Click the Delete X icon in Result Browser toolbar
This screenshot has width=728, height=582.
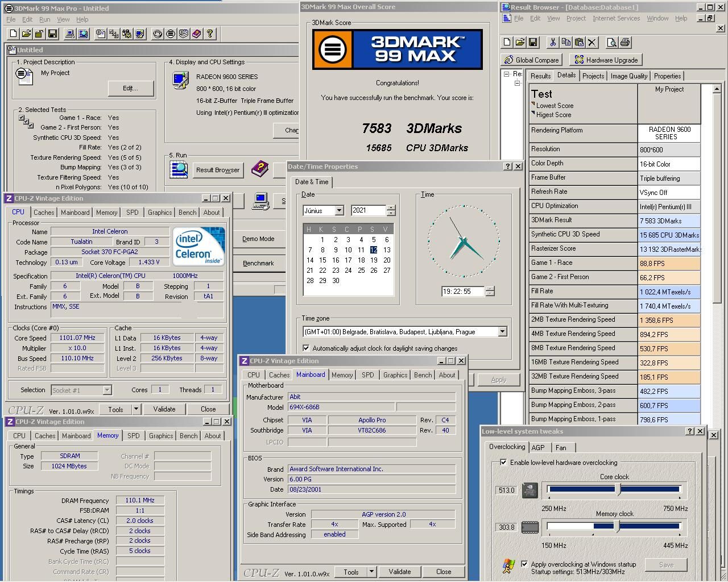click(592, 42)
